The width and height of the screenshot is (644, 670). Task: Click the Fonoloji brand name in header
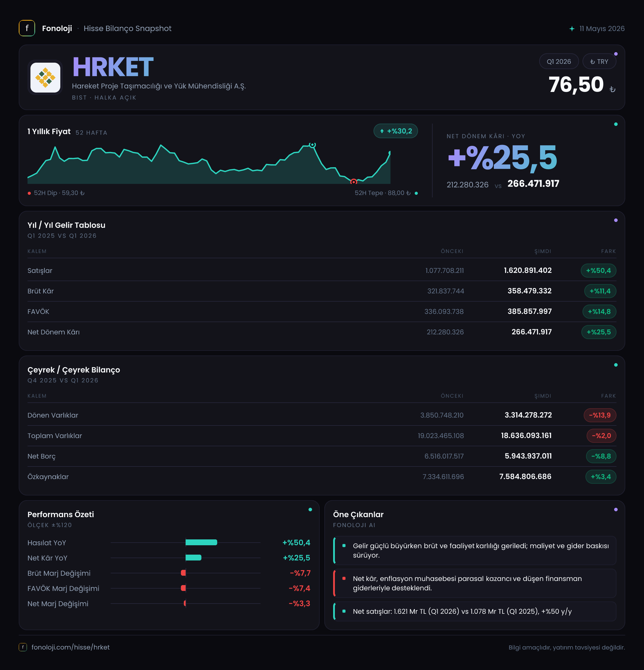pos(57,28)
